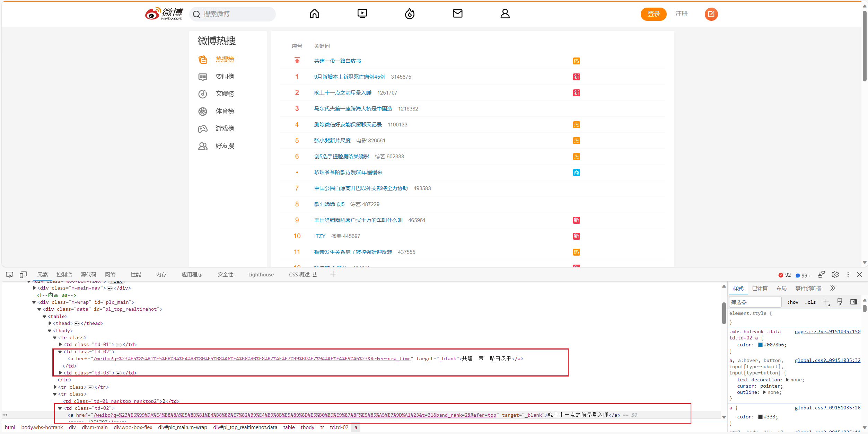The width and height of the screenshot is (868, 434).
Task: Open the Lighthouse tab
Action: tap(261, 275)
